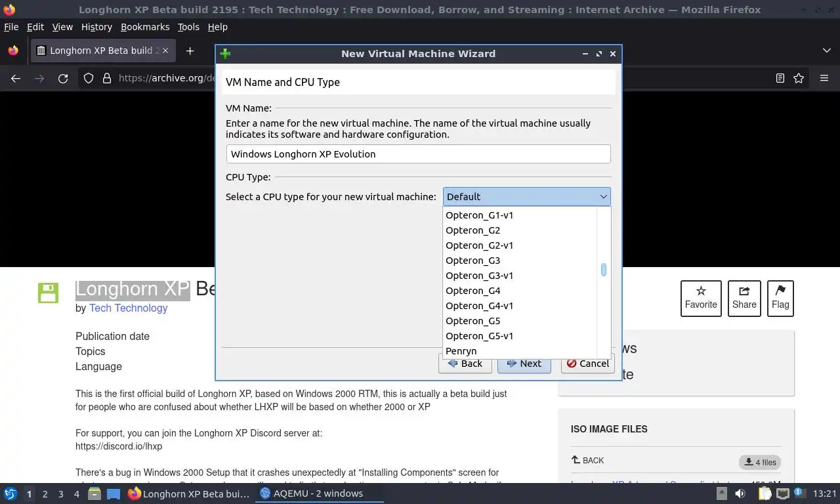Click the scroll handle of the CPU type list
Screen dimensions: 840x504
[x=603, y=270]
